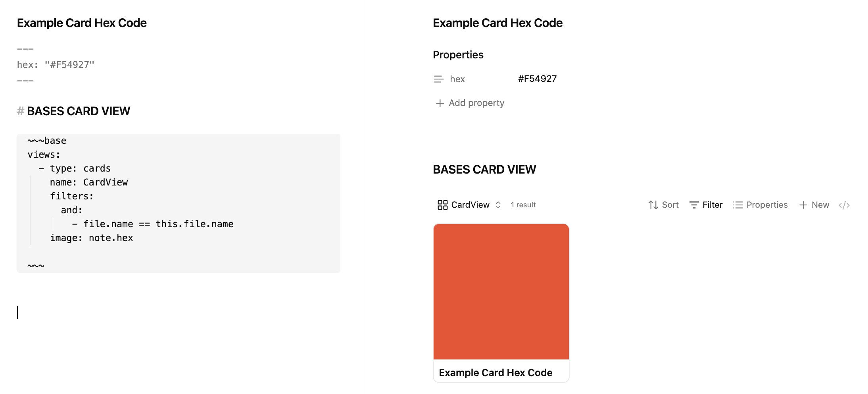This screenshot has width=868, height=394.
Task: Edit the #F54927 hex property value
Action: click(537, 79)
